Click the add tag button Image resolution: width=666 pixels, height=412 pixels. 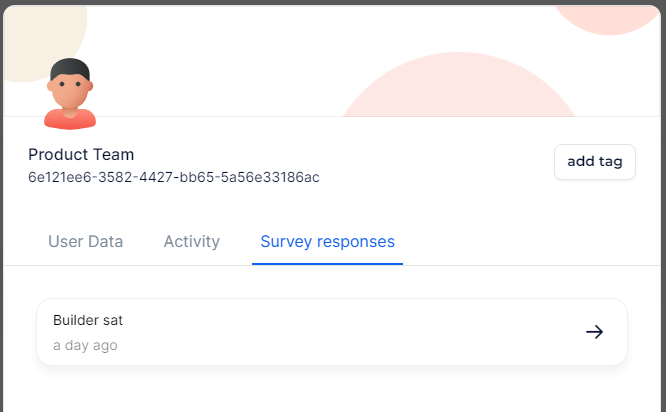(x=595, y=162)
